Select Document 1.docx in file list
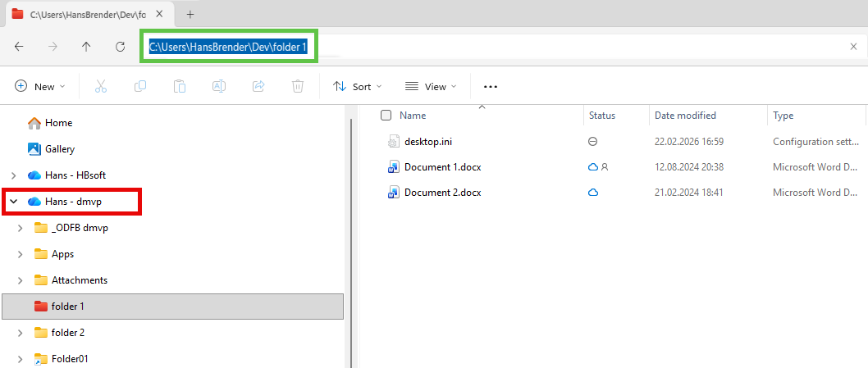Viewport: 868px width, 368px height. click(442, 167)
